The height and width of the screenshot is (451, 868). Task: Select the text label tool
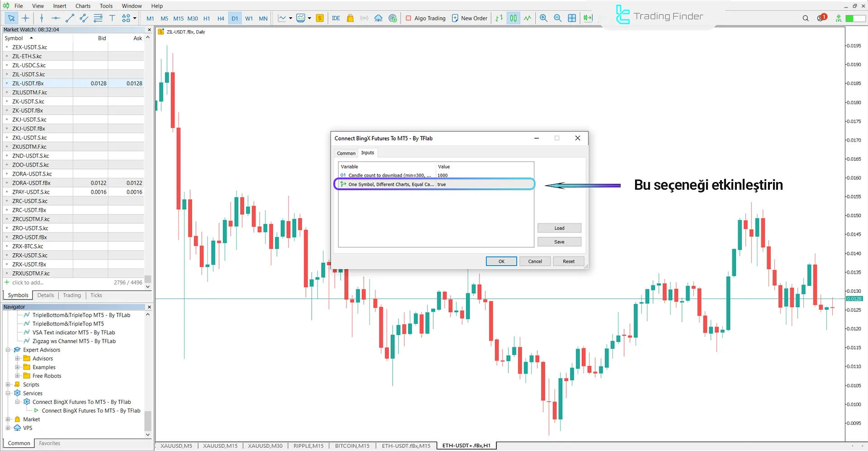tap(112, 18)
